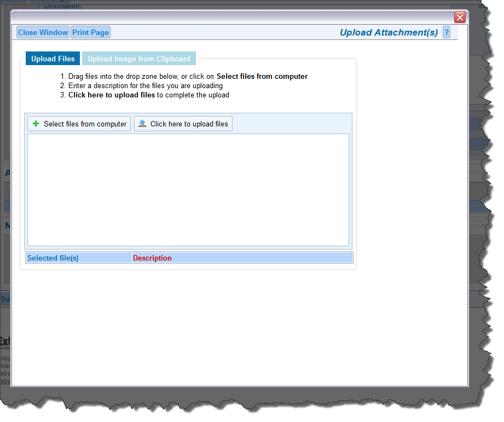Click the Close Window button
This screenshot has width=504, height=422.
[43, 32]
